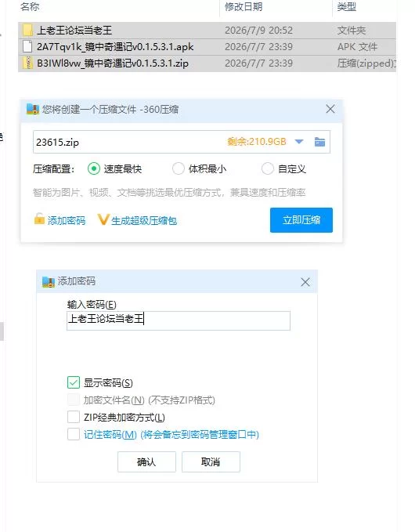Click 360压缩 app icon in create-archive dialog title
415x532 pixels.
(33, 109)
